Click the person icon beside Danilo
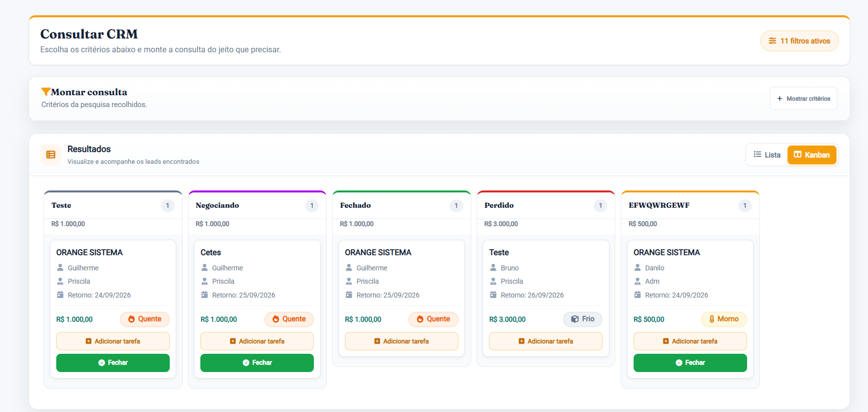 (x=638, y=268)
